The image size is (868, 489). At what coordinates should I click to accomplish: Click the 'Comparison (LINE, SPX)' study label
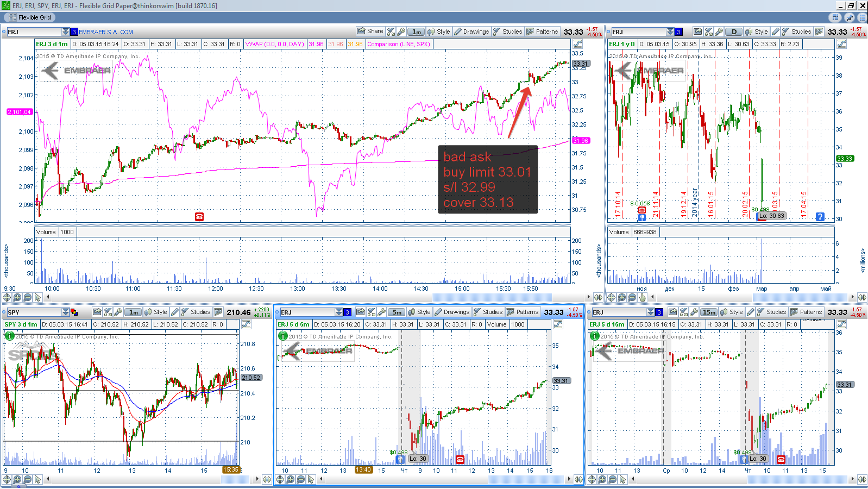(399, 44)
